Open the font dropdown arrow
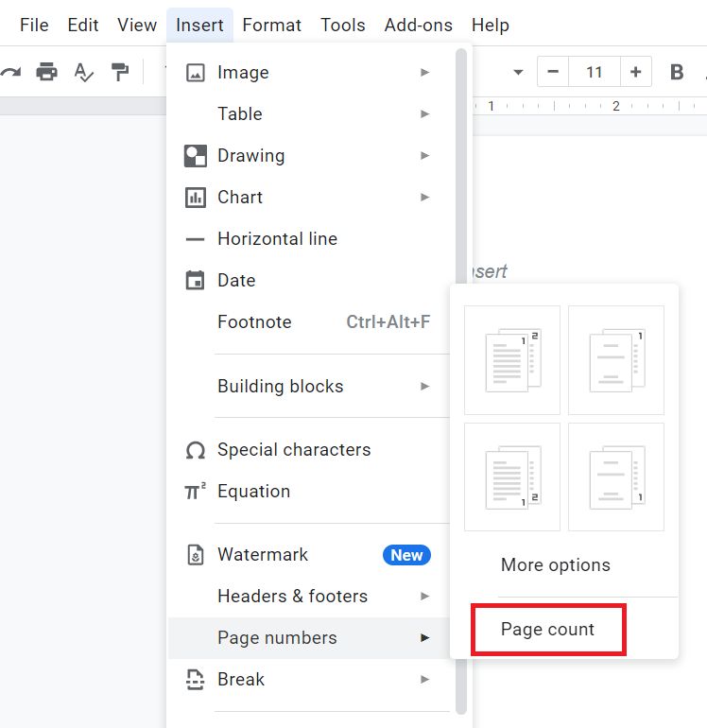Screen dimensions: 707x728 click(x=518, y=72)
